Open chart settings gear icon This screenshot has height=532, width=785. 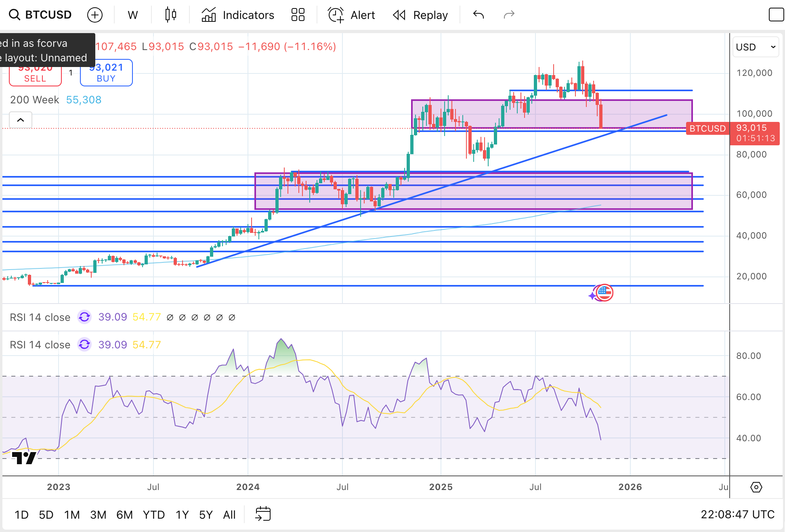pyautogui.click(x=756, y=487)
